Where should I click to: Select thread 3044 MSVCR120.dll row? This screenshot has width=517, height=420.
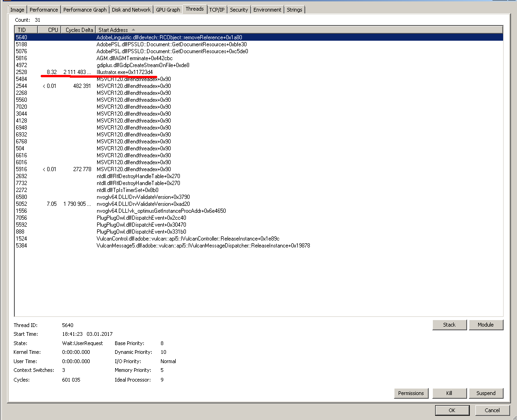[259, 113]
